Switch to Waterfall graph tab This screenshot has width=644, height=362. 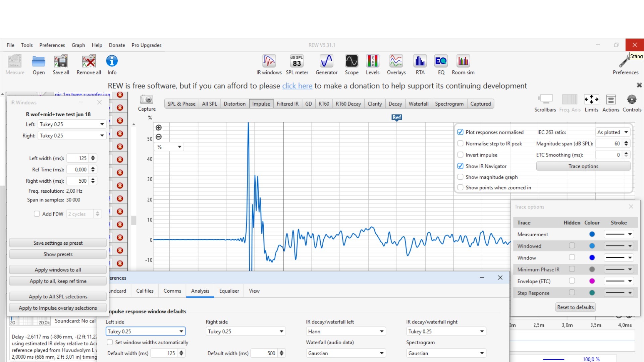pos(418,104)
